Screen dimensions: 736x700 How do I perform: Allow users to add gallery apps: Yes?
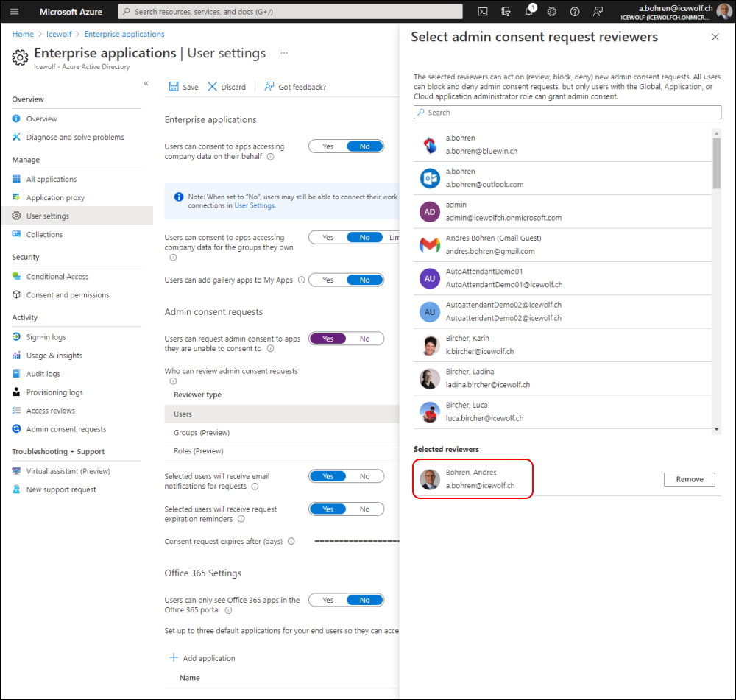328,280
